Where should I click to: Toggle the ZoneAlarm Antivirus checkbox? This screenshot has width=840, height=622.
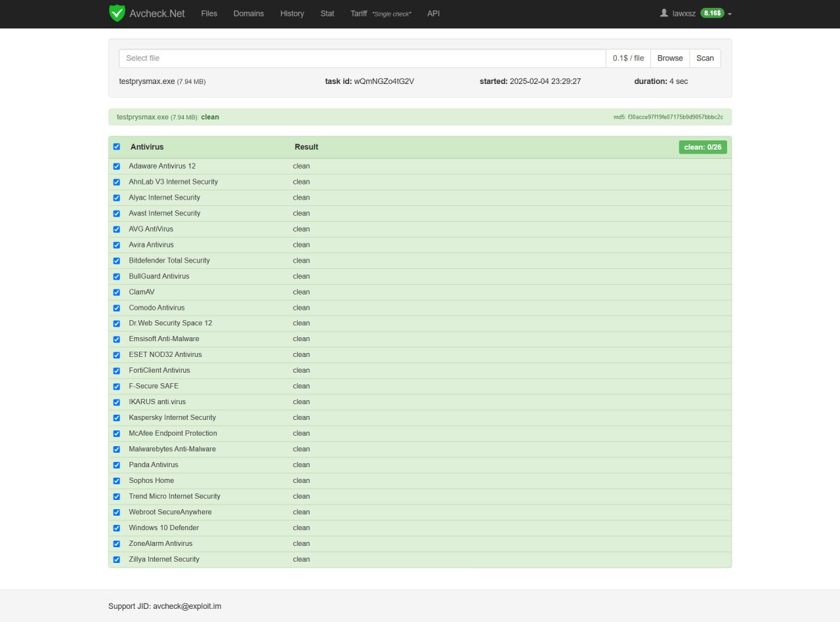117,544
